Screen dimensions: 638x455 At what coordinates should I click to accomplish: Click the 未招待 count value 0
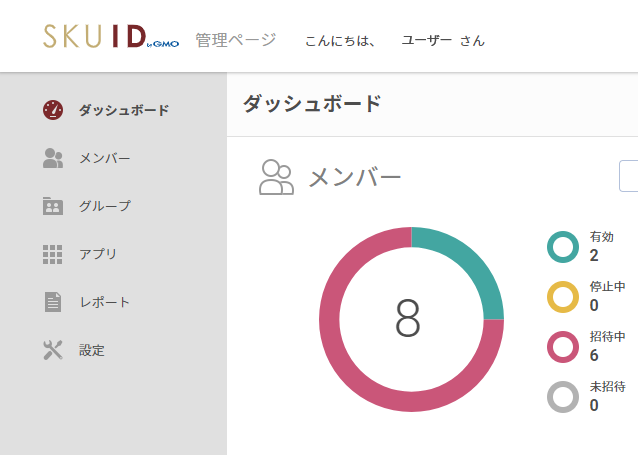pos(594,405)
